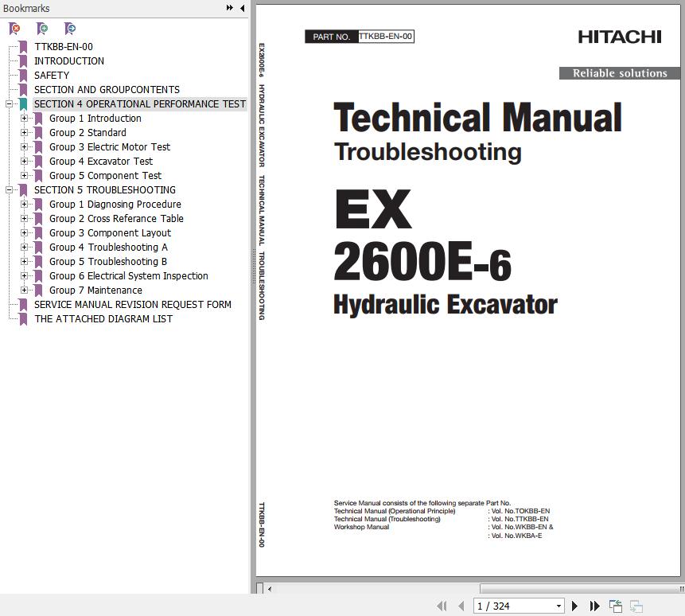Jump to the last page
685x616 pixels.
click(594, 606)
